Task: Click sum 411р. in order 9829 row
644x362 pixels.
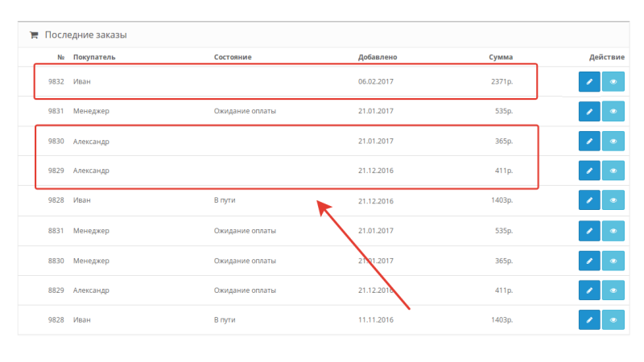Action: click(x=504, y=171)
